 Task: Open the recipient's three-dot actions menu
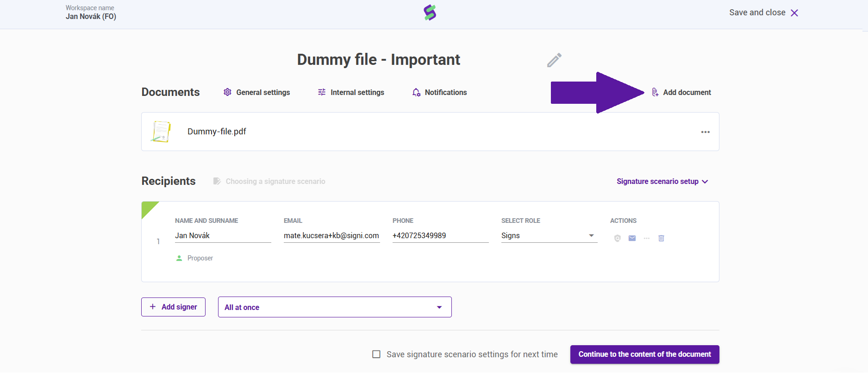(x=647, y=238)
